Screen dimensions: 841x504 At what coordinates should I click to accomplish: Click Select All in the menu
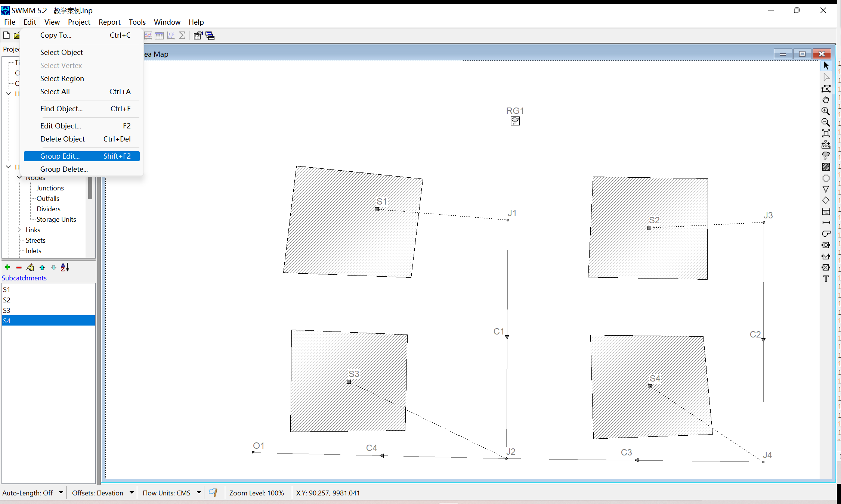(55, 91)
